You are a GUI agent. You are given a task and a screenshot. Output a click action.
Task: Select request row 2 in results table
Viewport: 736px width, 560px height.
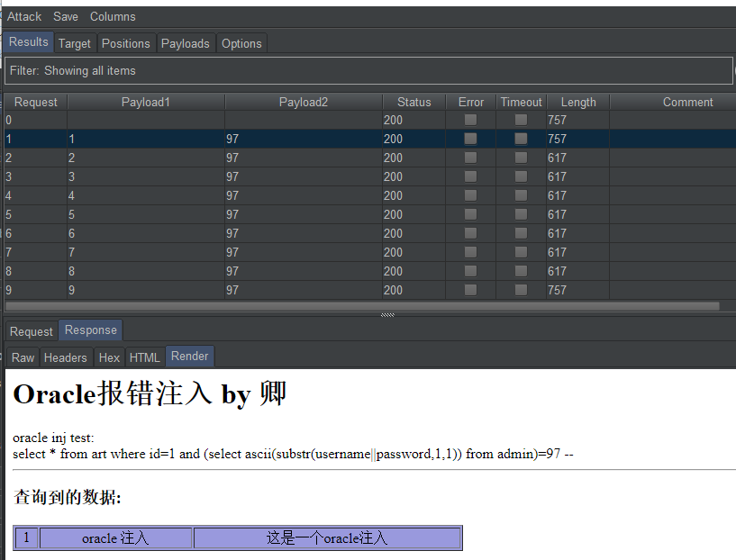pos(370,158)
